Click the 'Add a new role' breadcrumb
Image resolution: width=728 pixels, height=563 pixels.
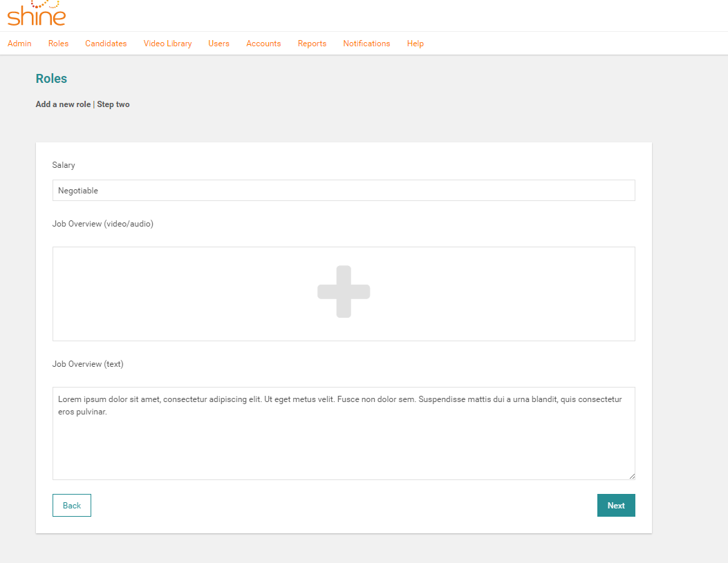(63, 104)
